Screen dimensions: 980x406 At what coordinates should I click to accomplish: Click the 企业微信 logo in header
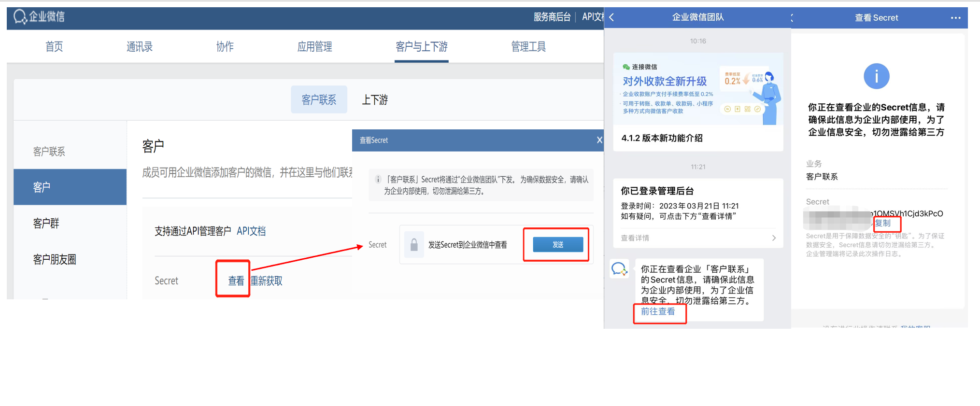(x=39, y=17)
